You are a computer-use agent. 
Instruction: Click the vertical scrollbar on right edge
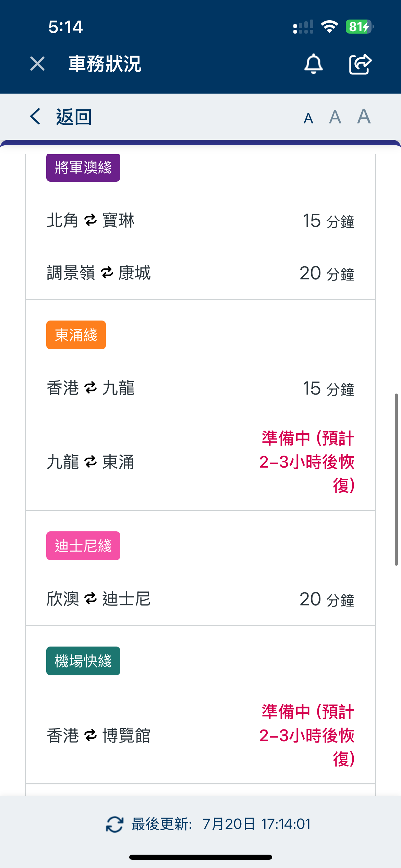[396, 479]
